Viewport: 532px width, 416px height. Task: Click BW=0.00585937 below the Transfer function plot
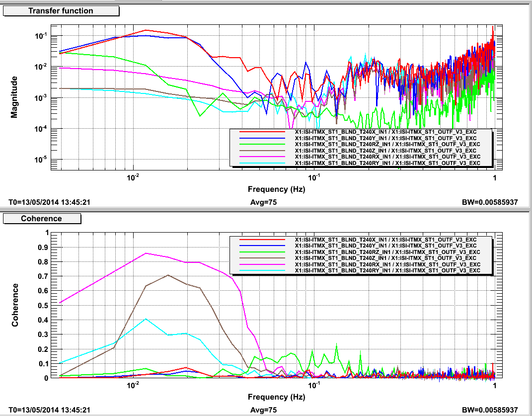click(x=490, y=202)
